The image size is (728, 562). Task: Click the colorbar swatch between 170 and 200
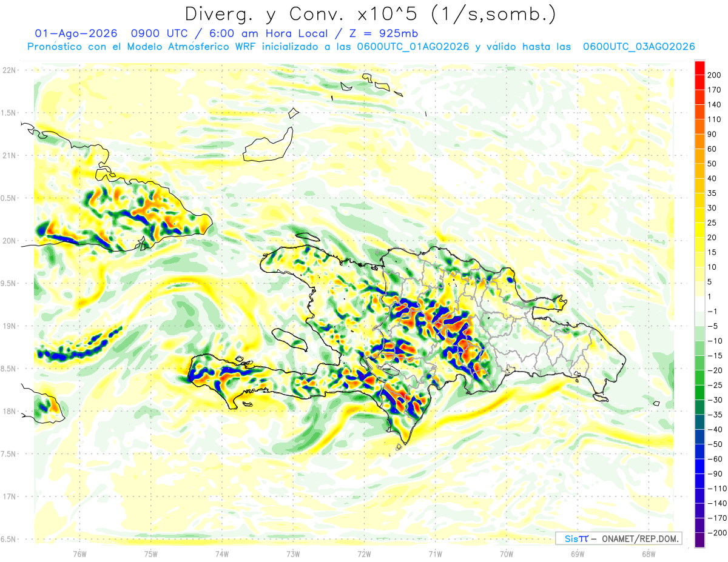tap(699, 82)
